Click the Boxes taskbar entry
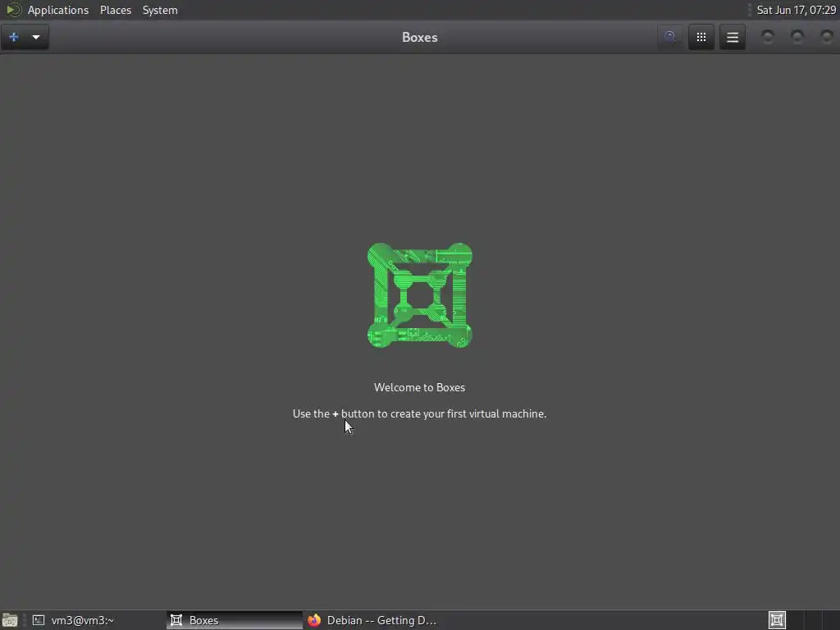The width and height of the screenshot is (840, 630). point(235,620)
